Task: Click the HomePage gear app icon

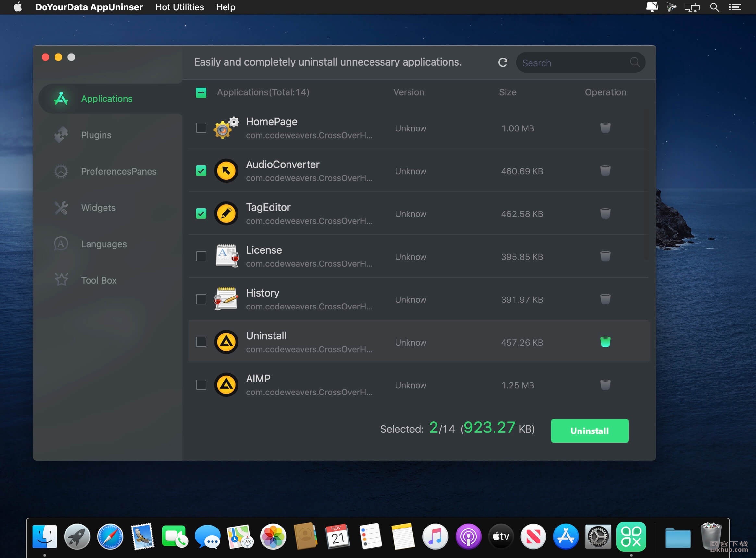Action: 226,128
